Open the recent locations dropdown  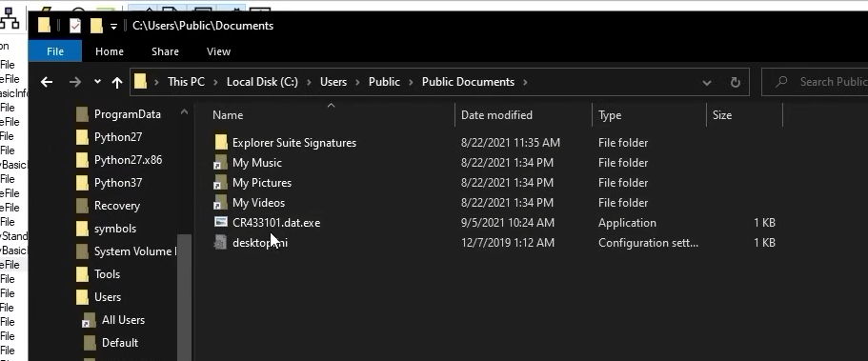tap(97, 81)
